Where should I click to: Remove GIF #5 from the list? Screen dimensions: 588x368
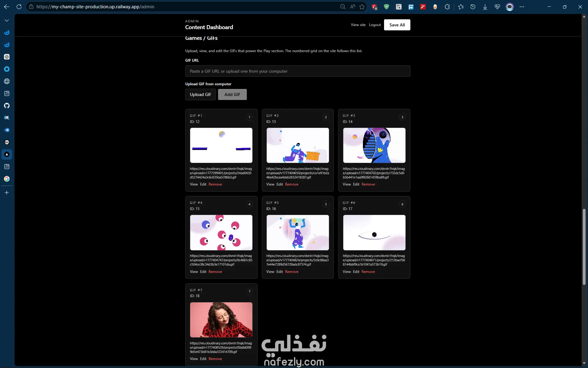292,272
